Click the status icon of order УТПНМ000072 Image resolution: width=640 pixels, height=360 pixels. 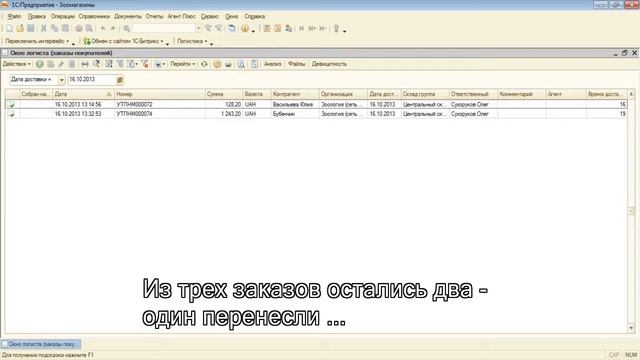click(11, 105)
